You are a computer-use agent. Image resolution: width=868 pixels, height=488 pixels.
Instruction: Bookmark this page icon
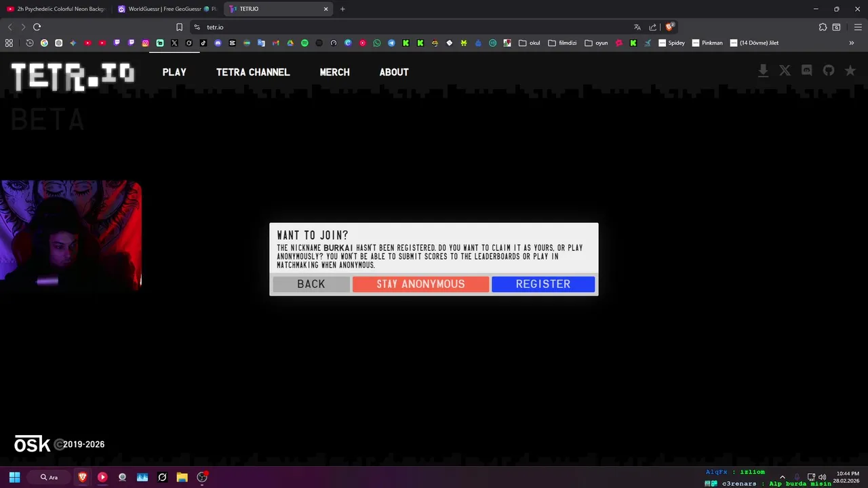[179, 27]
